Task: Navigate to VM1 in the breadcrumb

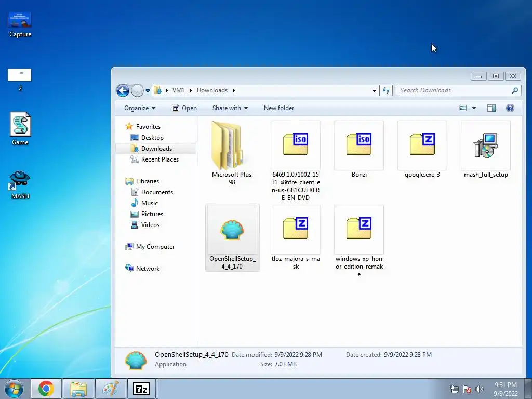Action: [x=179, y=90]
